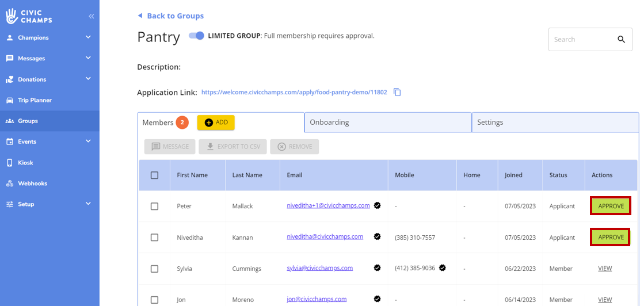Click the copy application link icon
Image resolution: width=644 pixels, height=306 pixels.
coord(397,92)
